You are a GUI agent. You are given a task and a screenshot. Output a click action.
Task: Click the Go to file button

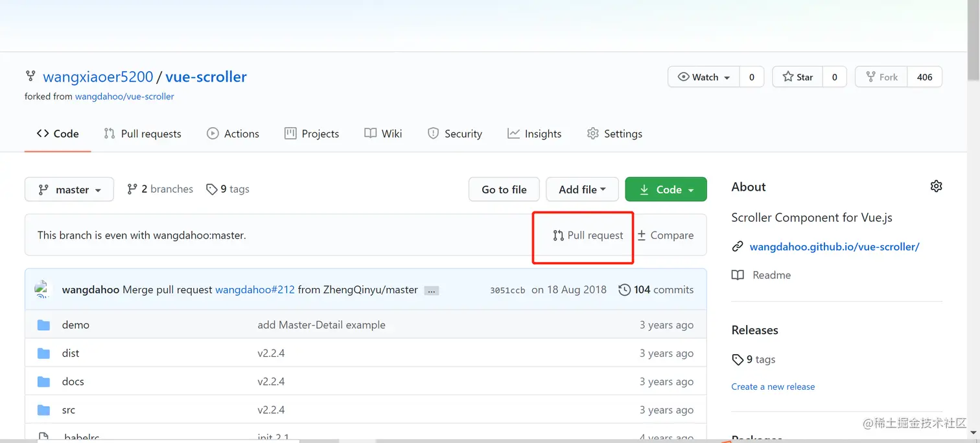click(504, 189)
